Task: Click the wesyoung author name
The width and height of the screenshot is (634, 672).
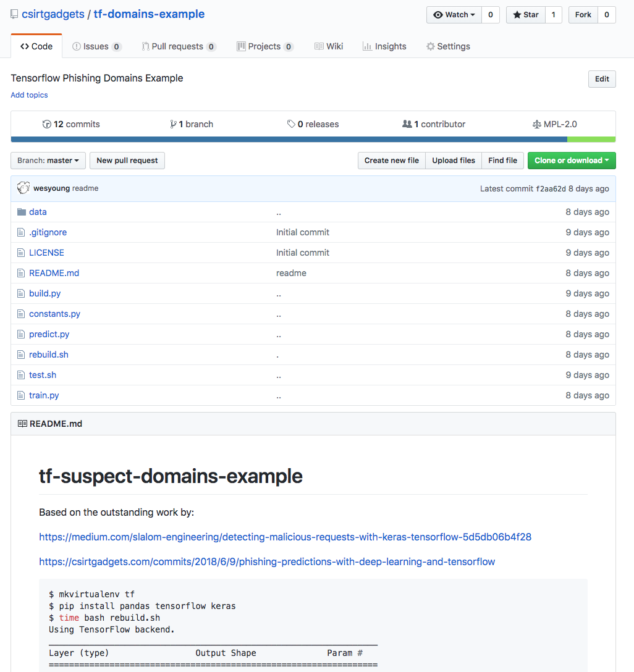Action: tap(51, 188)
